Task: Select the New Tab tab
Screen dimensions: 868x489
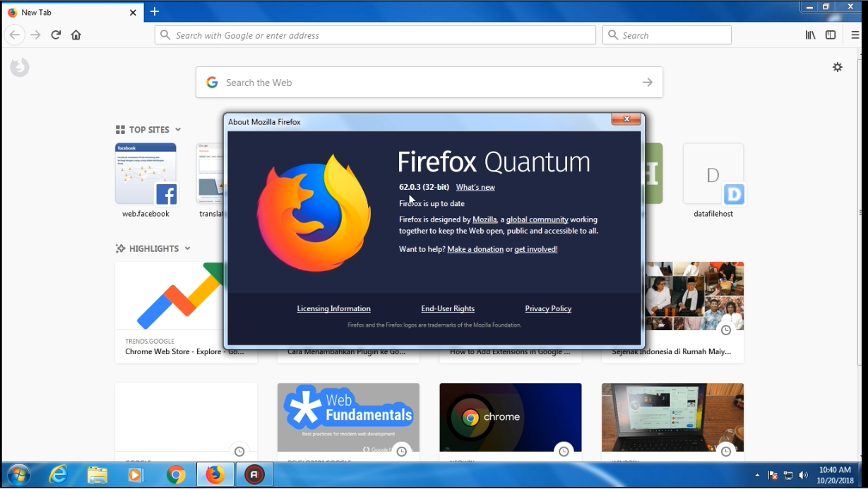Action: click(x=71, y=12)
